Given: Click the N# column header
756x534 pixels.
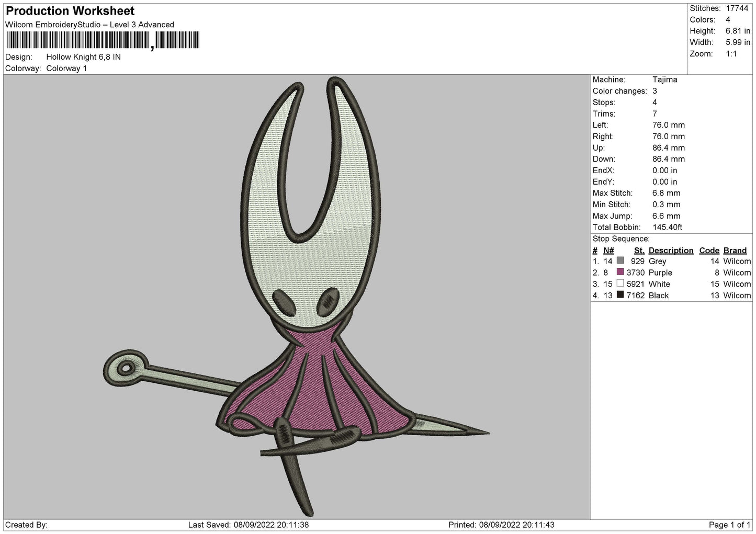Looking at the screenshot, I should pyautogui.click(x=608, y=251).
